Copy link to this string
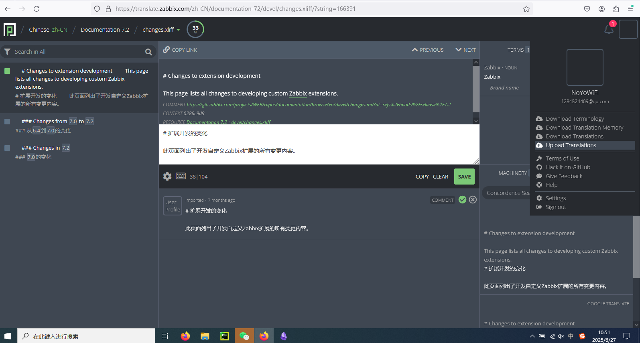This screenshot has width=644, height=343. tap(180, 50)
